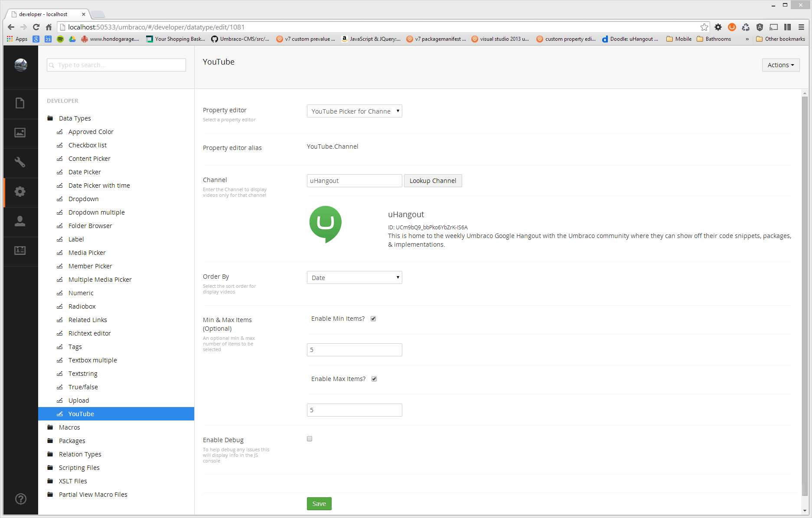Open the Settings wrench section icon
This screenshot has height=518, width=812.
point(20,162)
